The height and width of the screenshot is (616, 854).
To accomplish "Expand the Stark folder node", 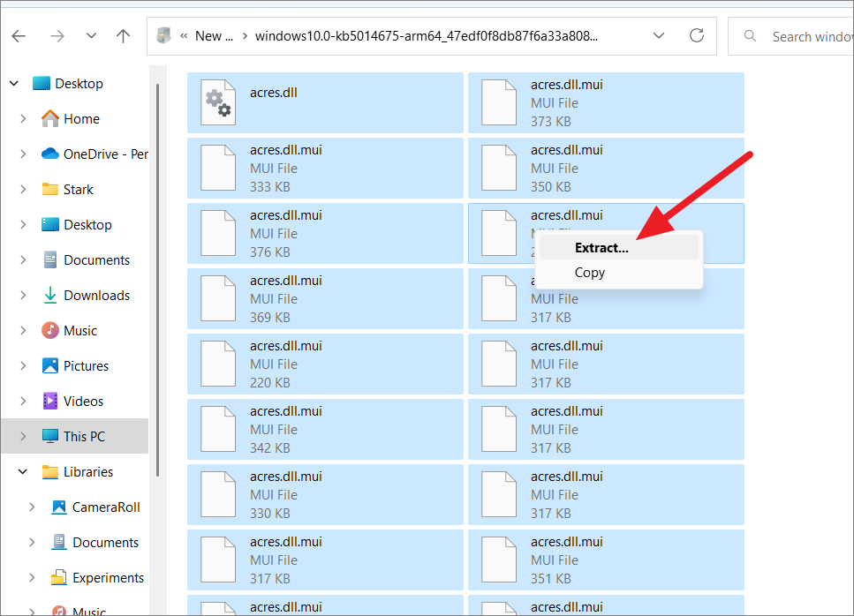I will coord(23,190).
